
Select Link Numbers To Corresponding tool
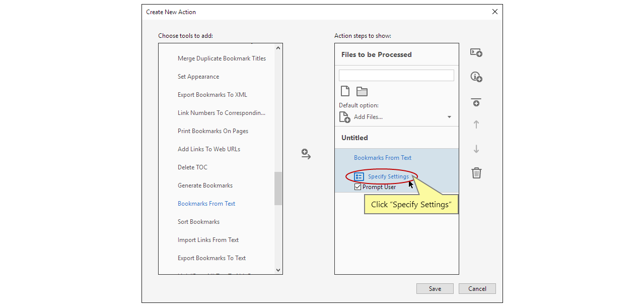[x=222, y=113]
